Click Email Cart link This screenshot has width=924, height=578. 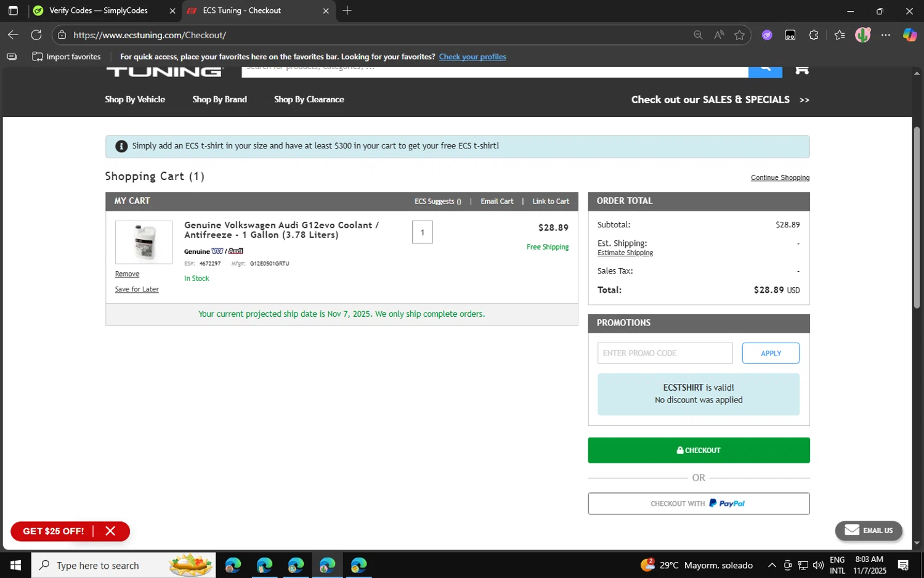[x=496, y=201]
